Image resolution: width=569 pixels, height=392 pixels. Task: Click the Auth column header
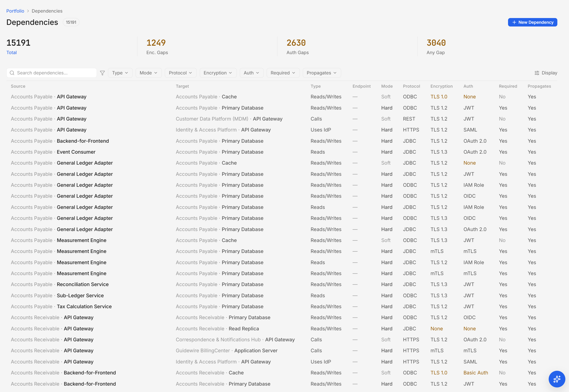coord(468,86)
